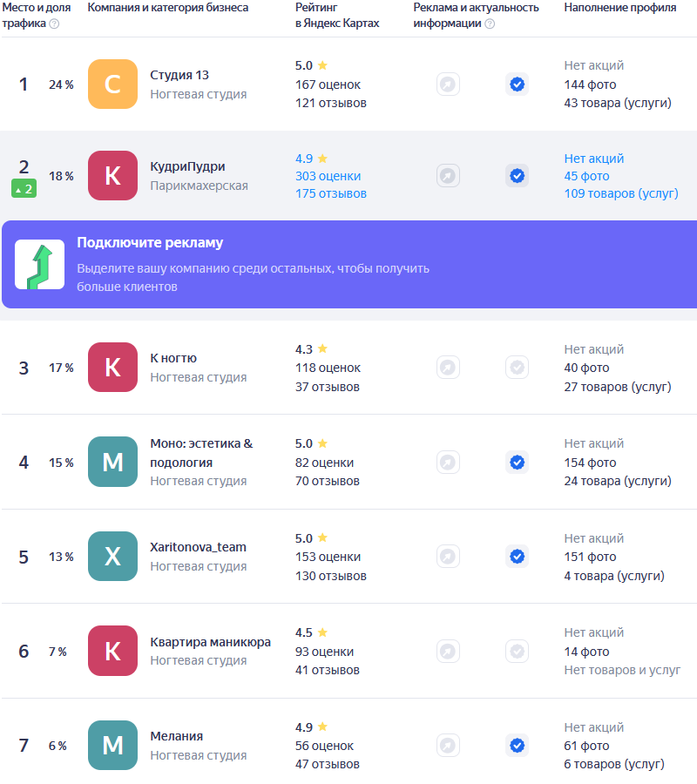The width and height of the screenshot is (697, 784).
Task: Click the grey verification badge for К ногтю
Action: tap(517, 368)
